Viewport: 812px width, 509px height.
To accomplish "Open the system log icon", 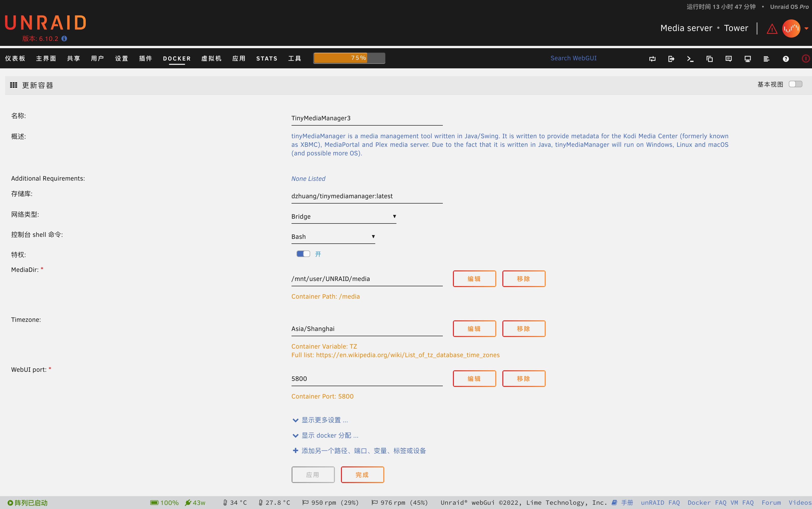I will point(767,59).
